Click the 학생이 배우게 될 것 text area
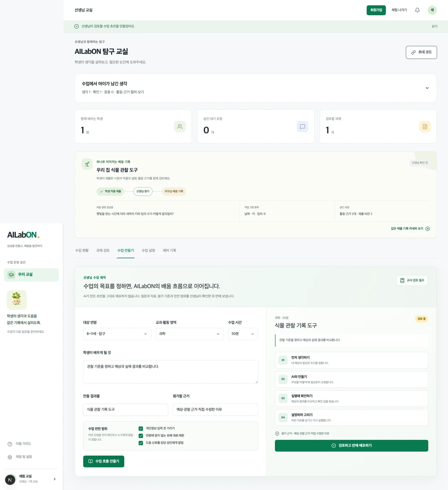448x490 pixels. tap(171, 372)
